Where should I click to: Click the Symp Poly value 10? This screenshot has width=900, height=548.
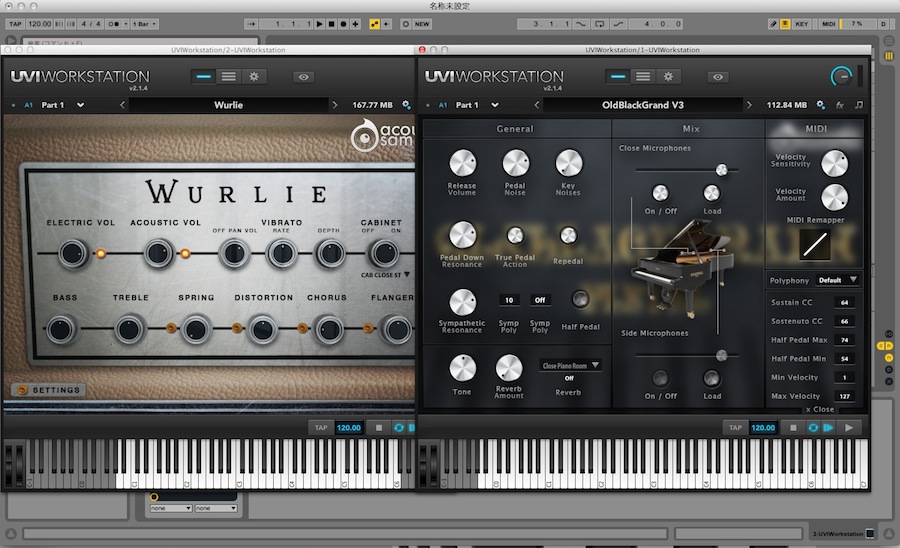coord(509,300)
